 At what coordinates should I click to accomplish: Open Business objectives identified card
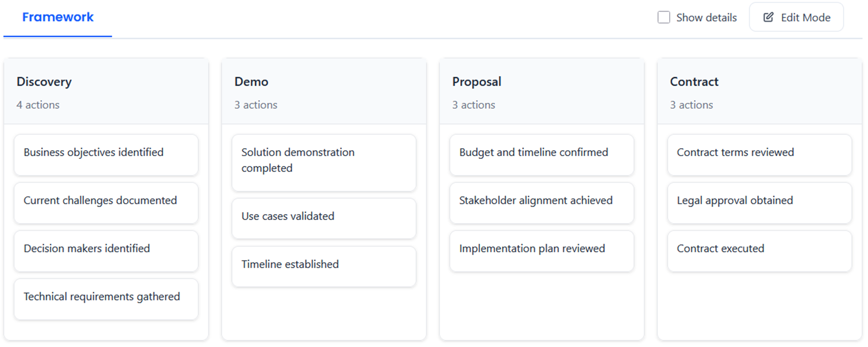coord(106,155)
